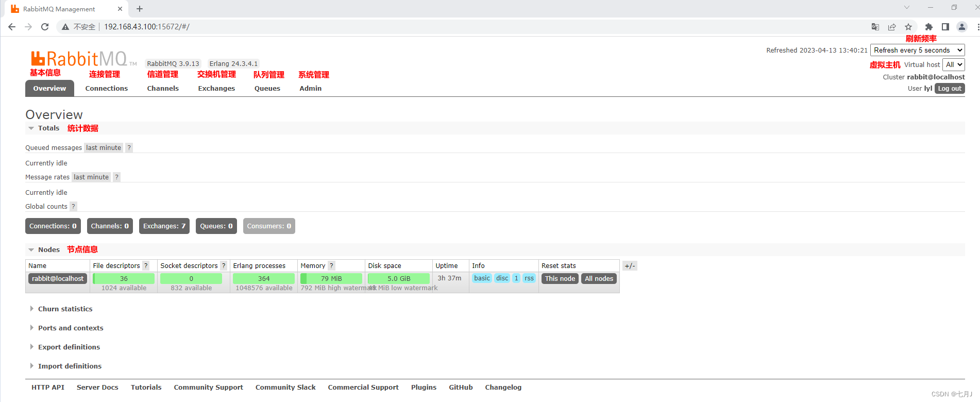Click the memory usage bar 79 MiB
The image size is (980, 402).
point(331,278)
